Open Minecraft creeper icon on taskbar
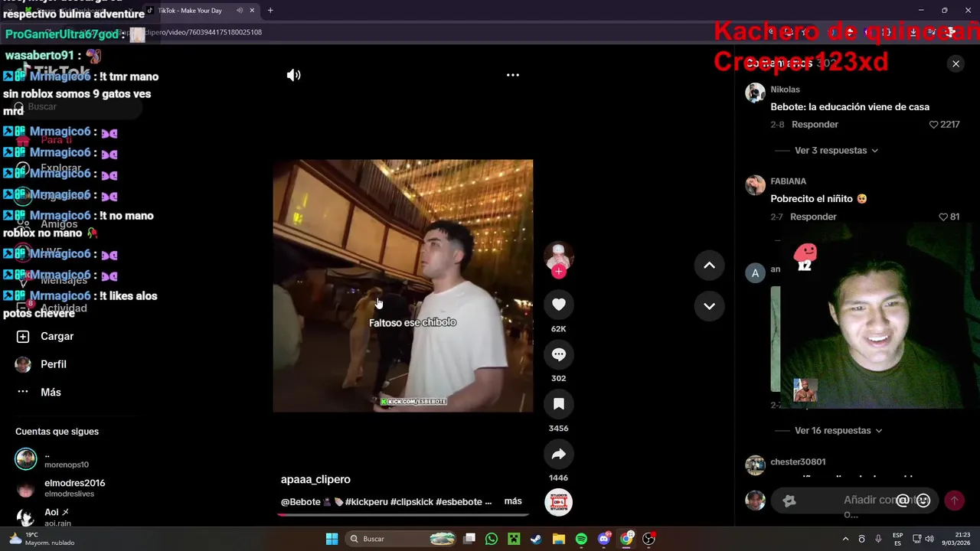Image resolution: width=980 pixels, height=551 pixels. tap(514, 539)
